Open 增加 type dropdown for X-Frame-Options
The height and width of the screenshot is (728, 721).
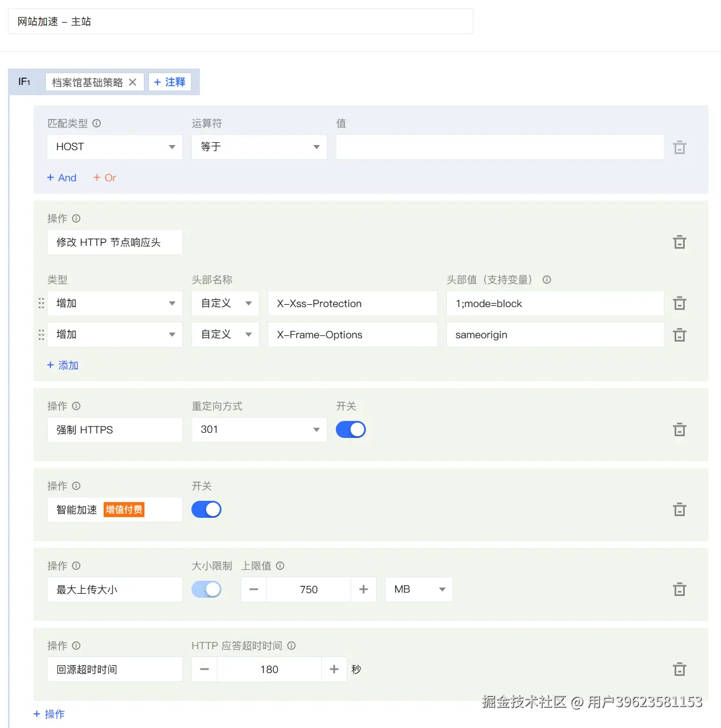tap(115, 334)
